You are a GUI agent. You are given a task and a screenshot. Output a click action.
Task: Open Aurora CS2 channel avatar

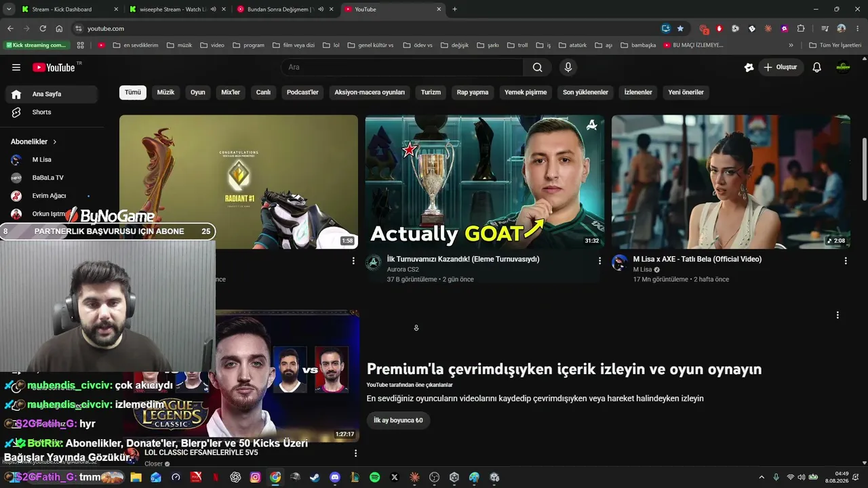(374, 263)
